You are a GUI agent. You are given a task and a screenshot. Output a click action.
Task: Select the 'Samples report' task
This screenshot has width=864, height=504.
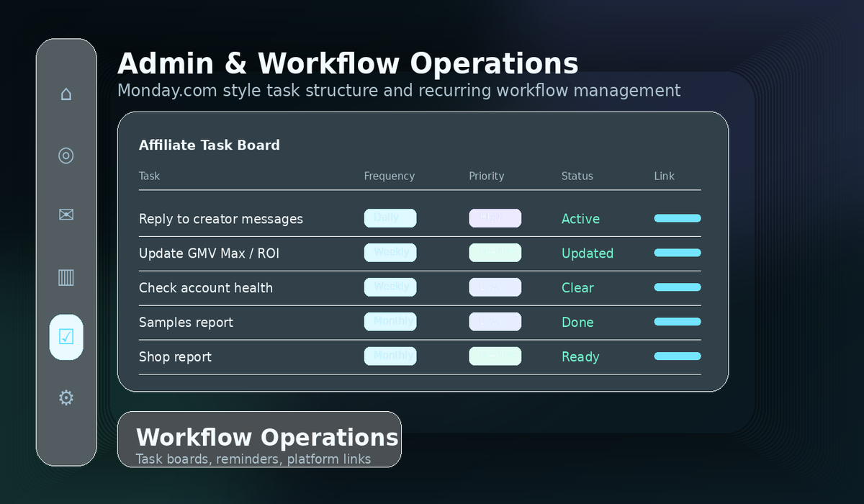tap(186, 323)
